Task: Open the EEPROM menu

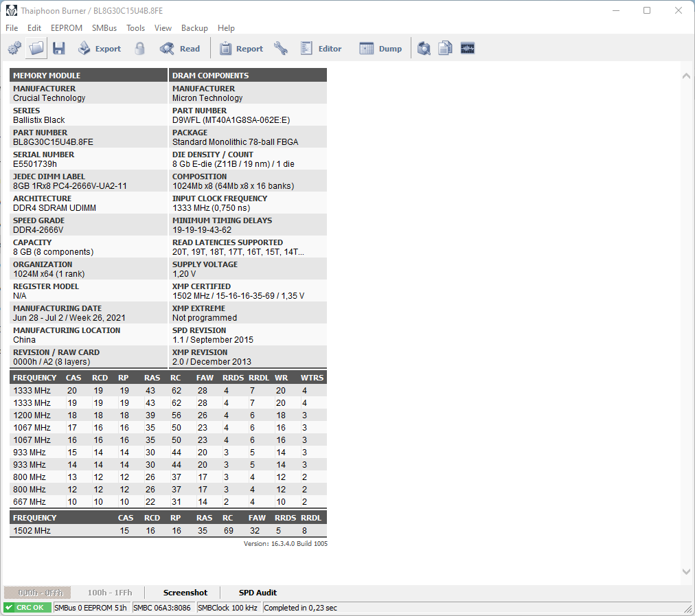Action: (x=67, y=28)
